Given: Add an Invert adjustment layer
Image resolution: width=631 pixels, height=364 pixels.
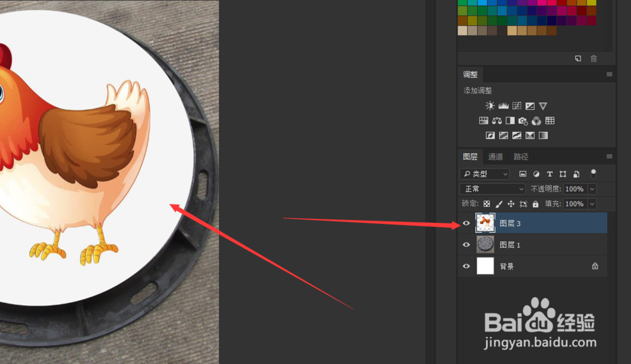Looking at the screenshot, I should tap(490, 136).
